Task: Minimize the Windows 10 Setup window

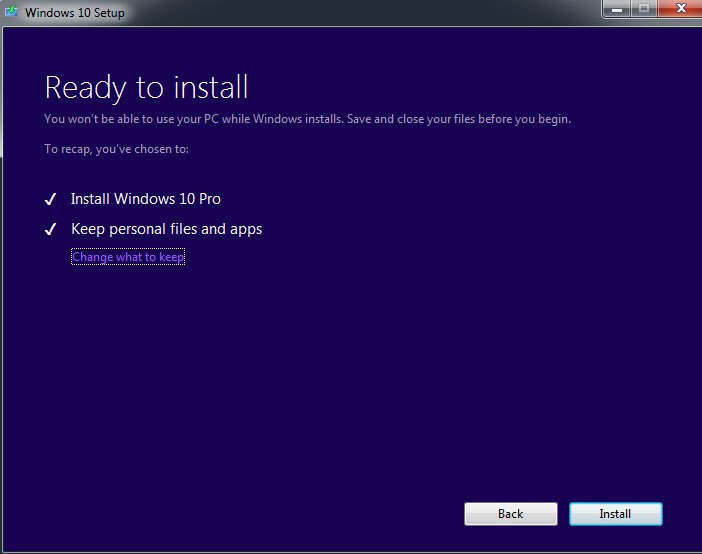Action: pos(616,9)
